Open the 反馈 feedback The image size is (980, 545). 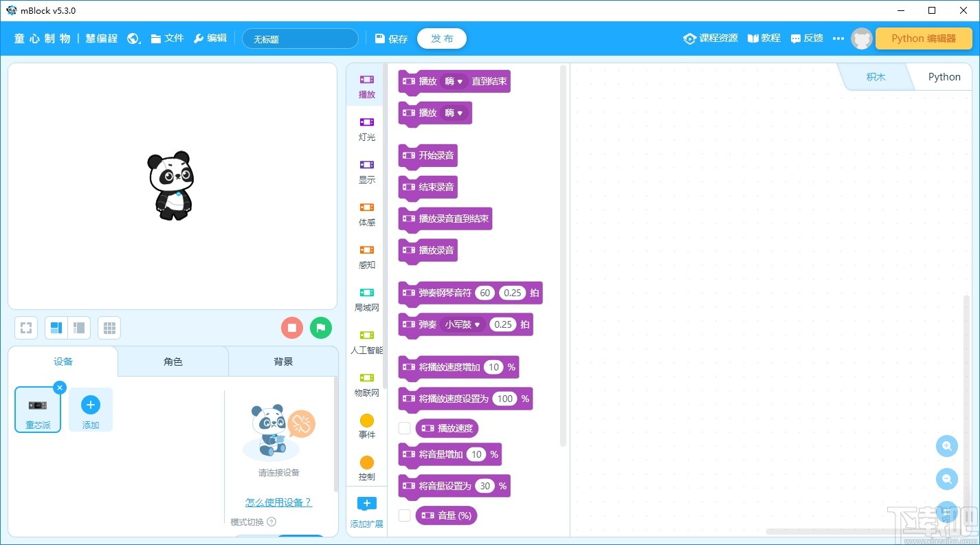coord(807,38)
